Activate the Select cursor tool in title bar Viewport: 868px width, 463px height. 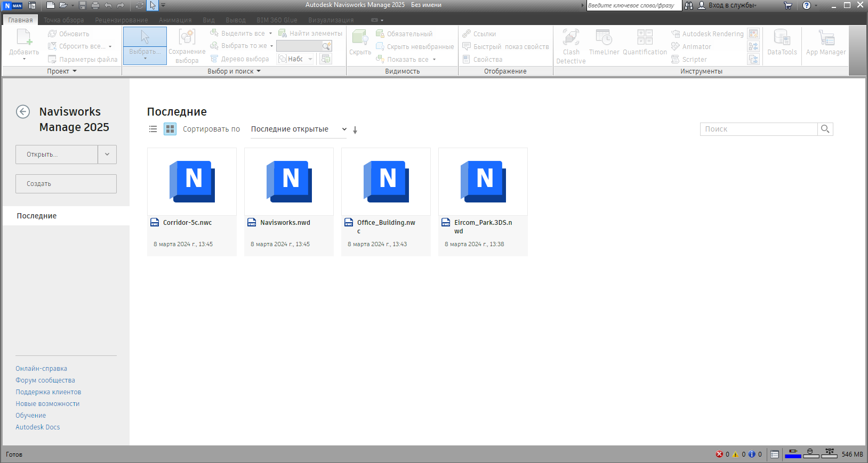pyautogui.click(x=153, y=5)
